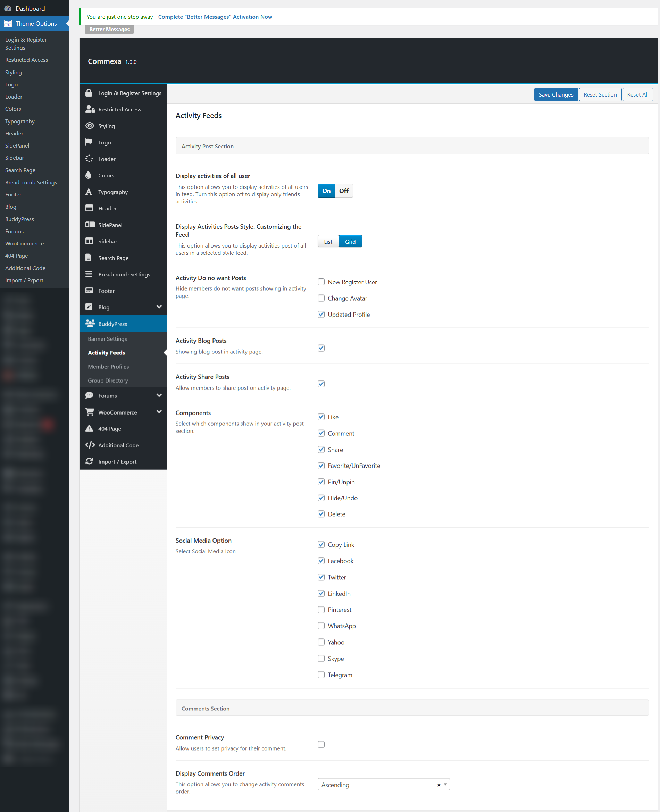
Task: Click the Import / Export refresh icon
Action: coord(89,461)
